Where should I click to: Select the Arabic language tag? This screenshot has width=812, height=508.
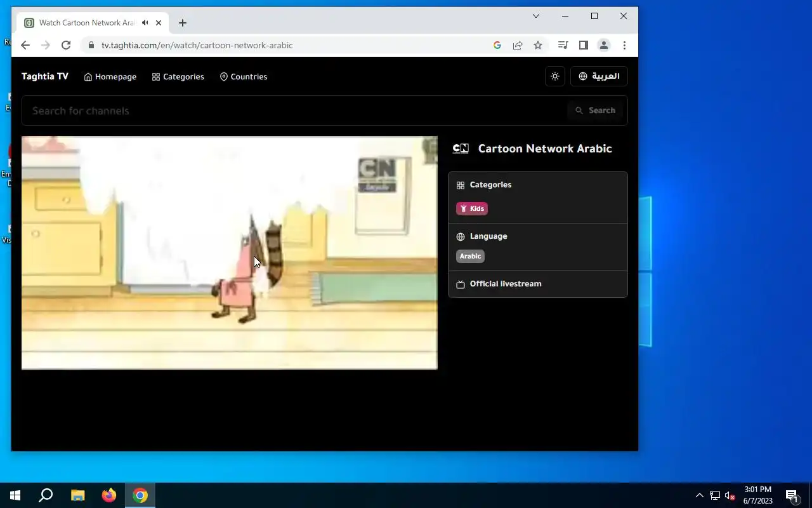[x=470, y=256]
